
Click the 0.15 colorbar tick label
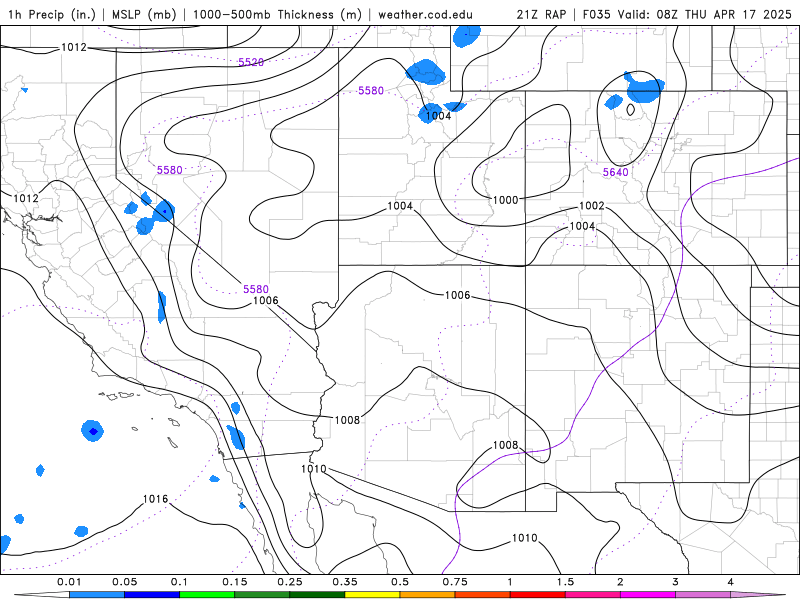[x=235, y=582]
